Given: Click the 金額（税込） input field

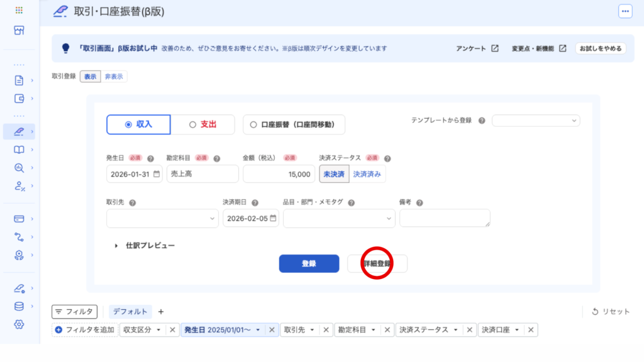Looking at the screenshot, I should [x=279, y=174].
